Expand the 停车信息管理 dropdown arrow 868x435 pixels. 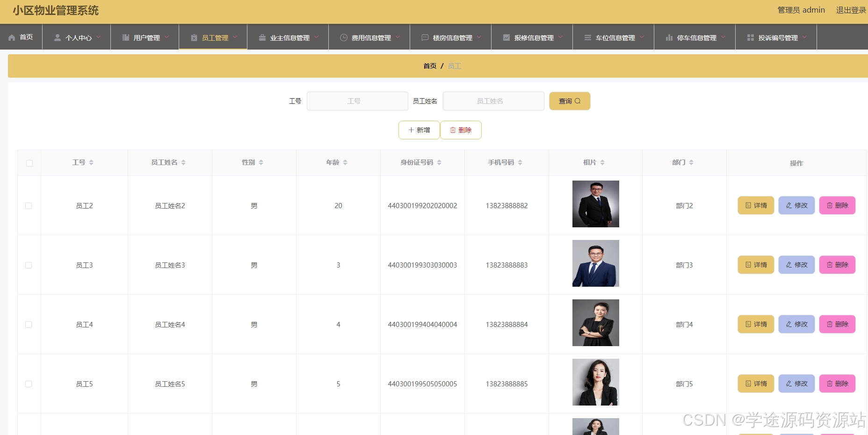coord(723,37)
